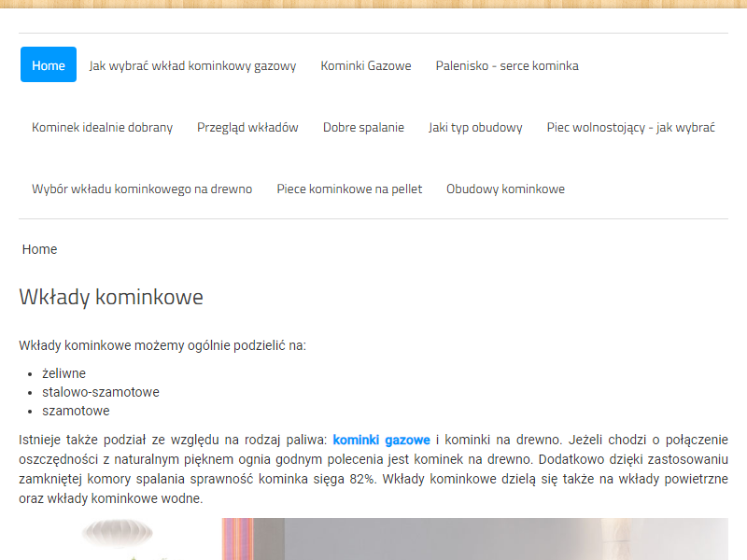Image resolution: width=747 pixels, height=560 pixels.
Task: Click the Home breadcrumb text
Action: 39,249
